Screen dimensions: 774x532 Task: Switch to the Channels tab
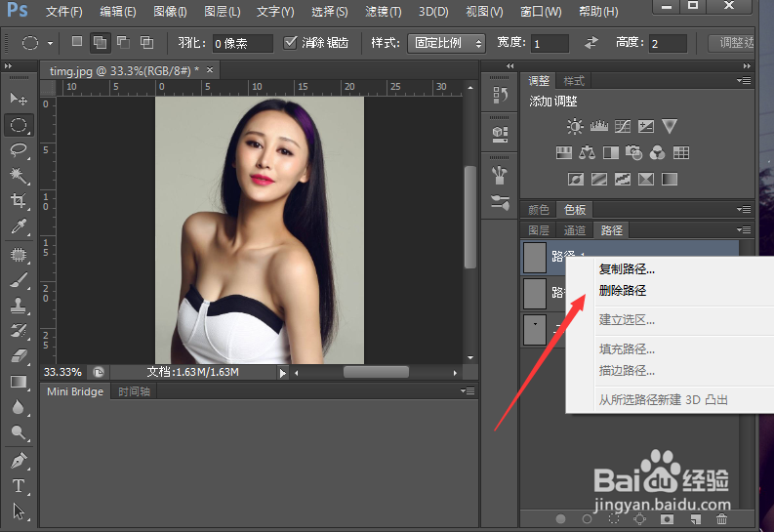point(575,230)
